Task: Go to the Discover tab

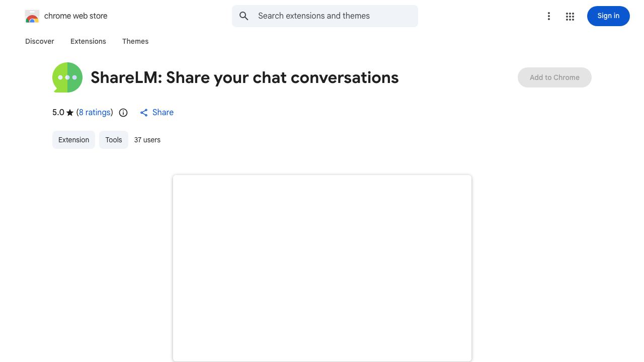Action: (x=40, y=41)
